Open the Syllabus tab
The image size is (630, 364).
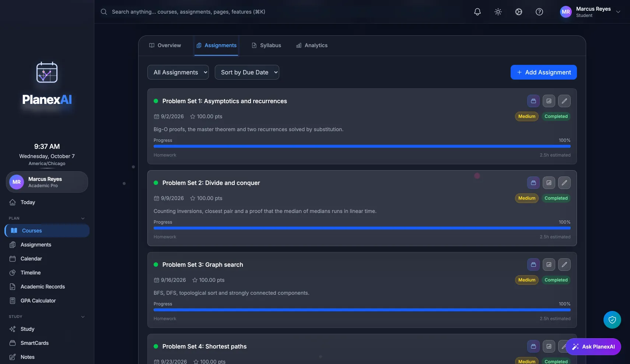[x=266, y=45]
